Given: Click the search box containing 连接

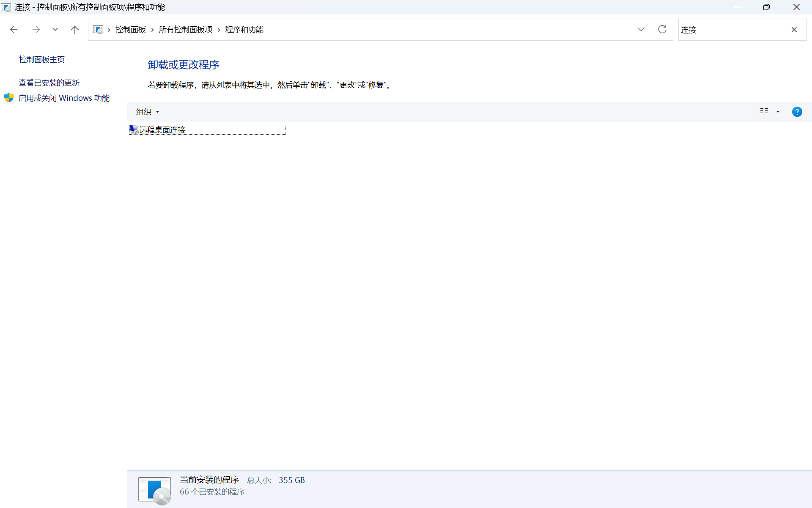Looking at the screenshot, I should pyautogui.click(x=734, y=30).
